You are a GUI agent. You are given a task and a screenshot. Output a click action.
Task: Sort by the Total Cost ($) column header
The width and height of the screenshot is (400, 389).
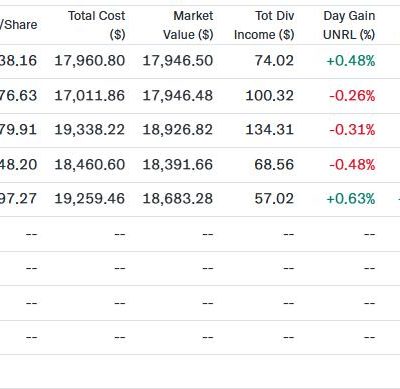(97, 25)
